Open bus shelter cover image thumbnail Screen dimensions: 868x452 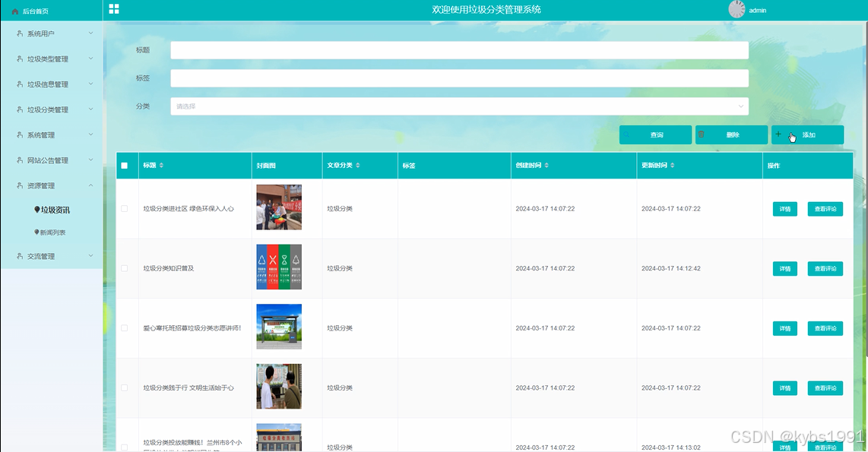pyautogui.click(x=279, y=327)
